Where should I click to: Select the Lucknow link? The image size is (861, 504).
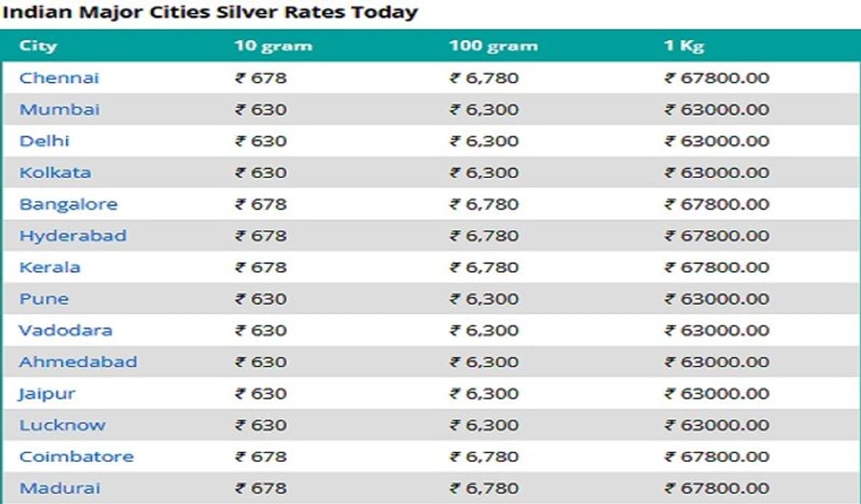point(63,425)
